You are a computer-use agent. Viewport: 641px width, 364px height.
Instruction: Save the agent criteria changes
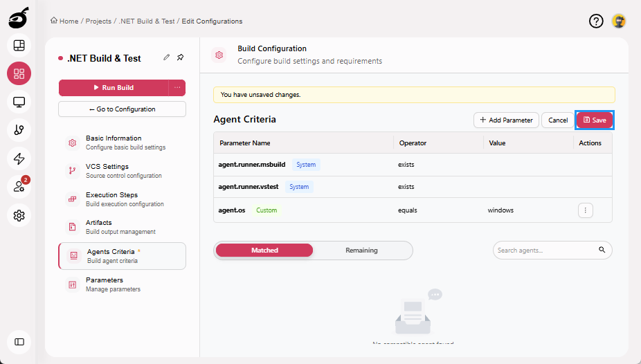tap(595, 120)
